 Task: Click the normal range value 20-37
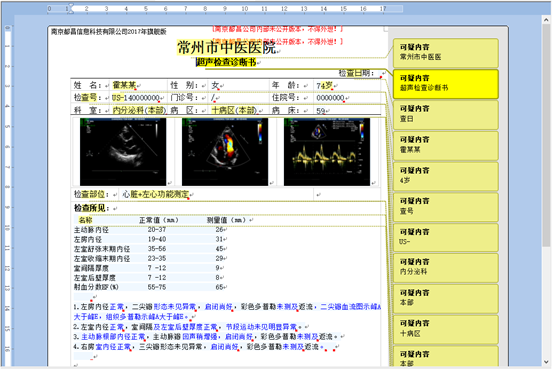[x=157, y=230]
